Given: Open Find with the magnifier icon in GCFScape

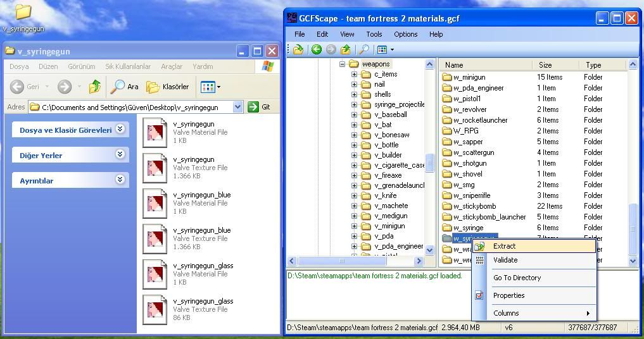Looking at the screenshot, I should click(x=364, y=49).
